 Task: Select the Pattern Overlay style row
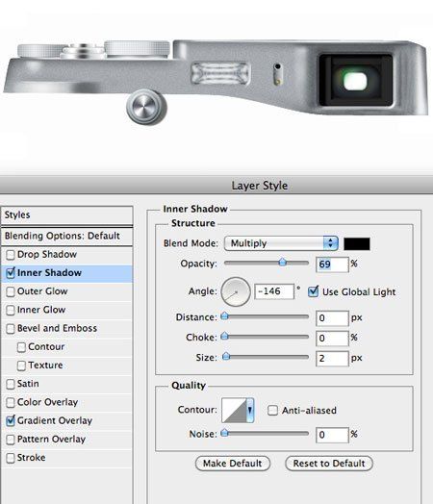[66, 440]
